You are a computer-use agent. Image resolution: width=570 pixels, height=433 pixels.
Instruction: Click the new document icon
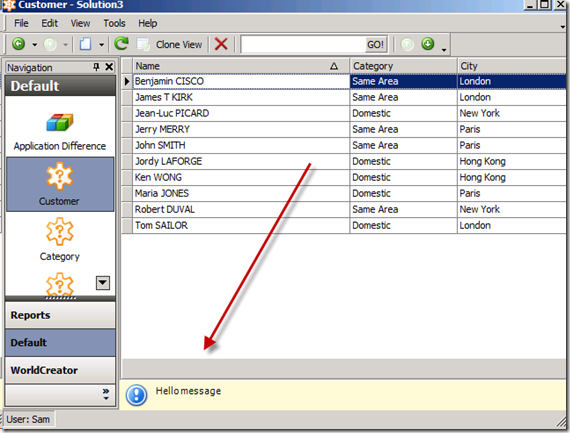(85, 44)
